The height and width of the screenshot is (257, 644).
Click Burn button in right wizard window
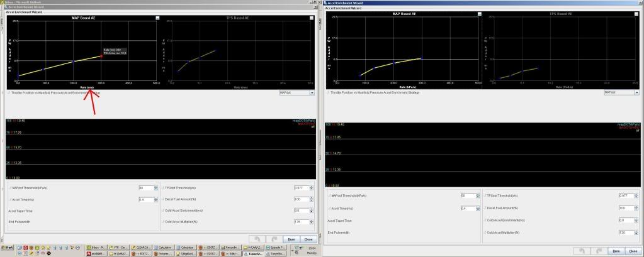616,251
